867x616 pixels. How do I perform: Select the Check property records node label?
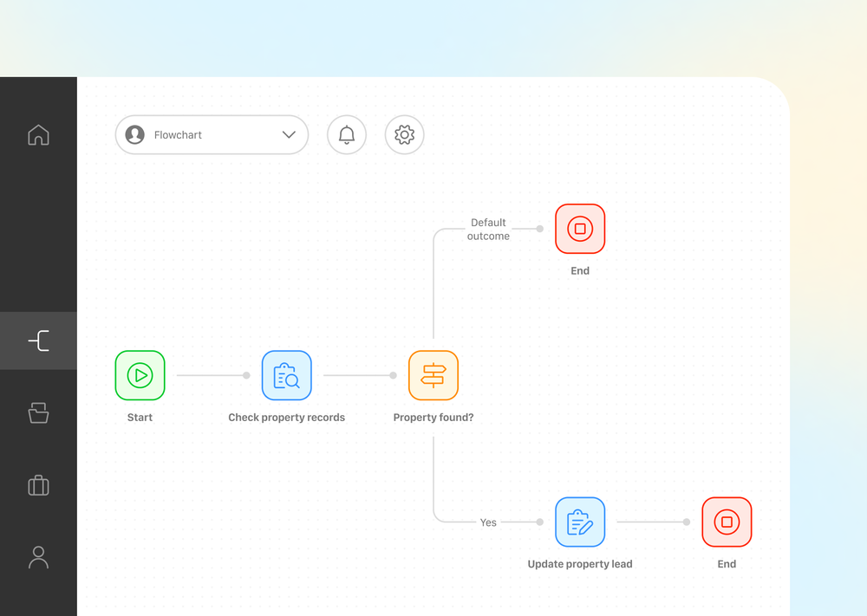coord(286,417)
